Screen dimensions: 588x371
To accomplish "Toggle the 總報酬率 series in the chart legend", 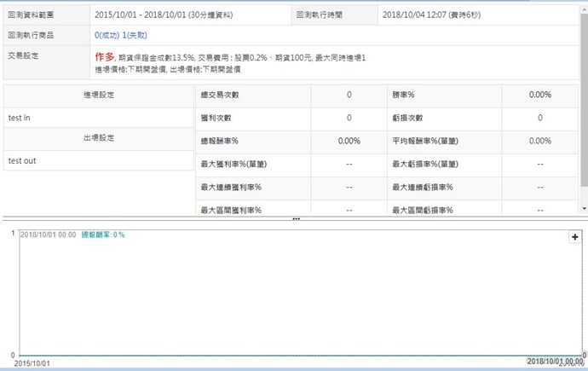I will pyautogui.click(x=102, y=235).
